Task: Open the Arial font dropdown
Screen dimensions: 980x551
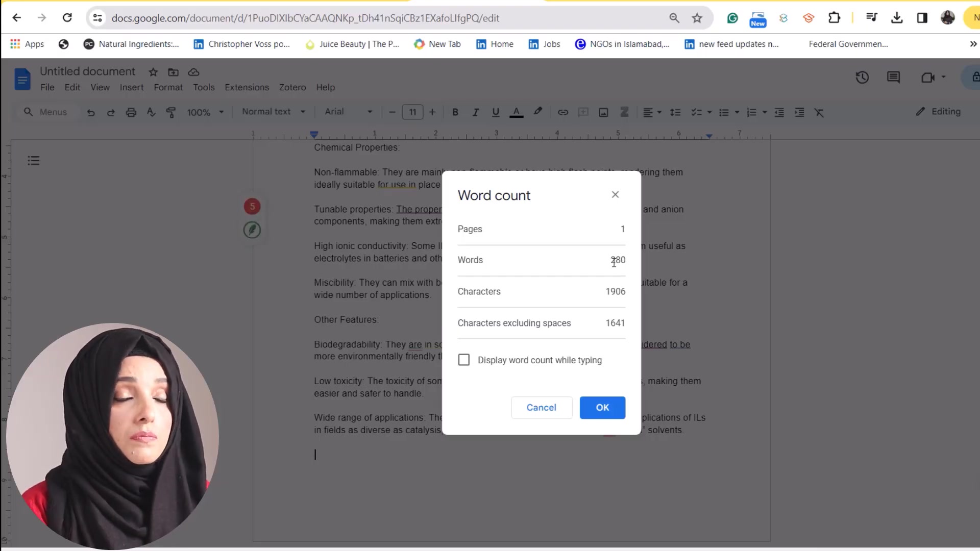Action: pos(349,112)
